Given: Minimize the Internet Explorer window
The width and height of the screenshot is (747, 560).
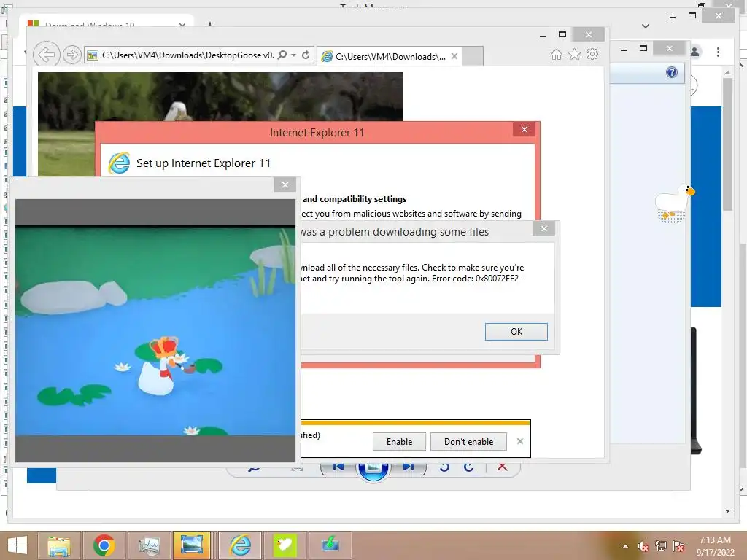Looking at the screenshot, I should (543, 35).
